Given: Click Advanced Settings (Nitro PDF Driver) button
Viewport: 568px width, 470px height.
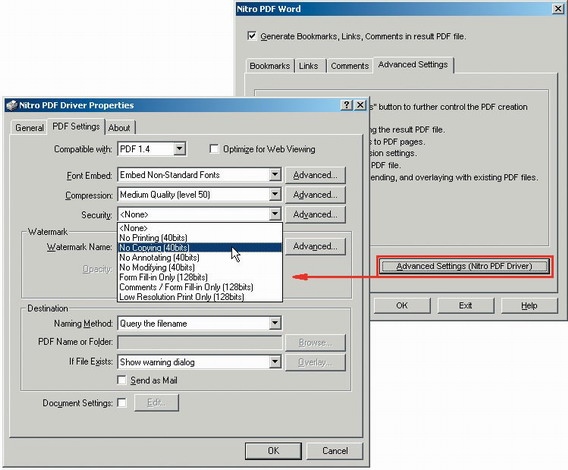Looking at the screenshot, I should pyautogui.click(x=464, y=266).
